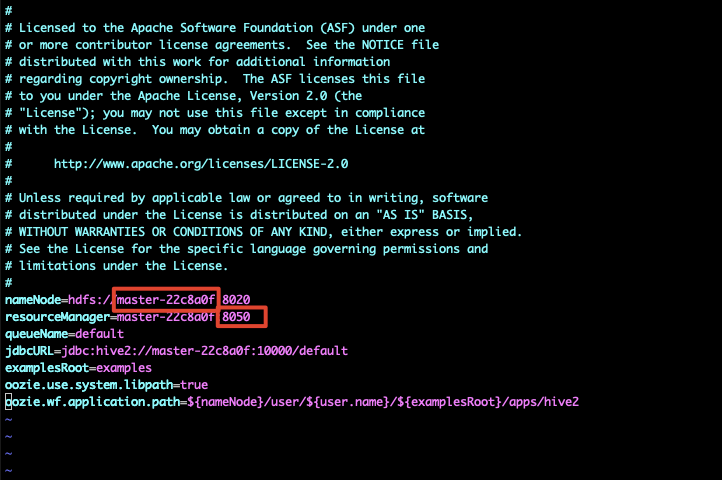Click the resourceManager property key
Image resolution: width=722 pixels, height=480 pixels.
tap(57, 317)
